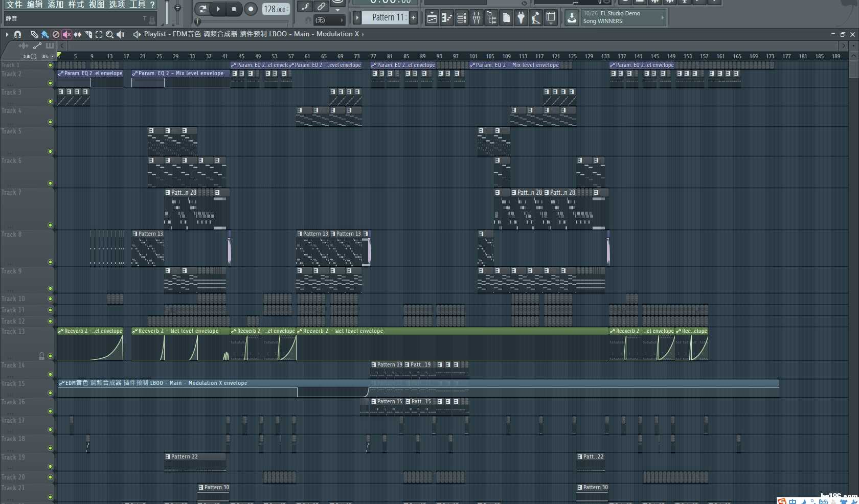
Task: Toggle pattern/song mode button
Action: coord(202,9)
